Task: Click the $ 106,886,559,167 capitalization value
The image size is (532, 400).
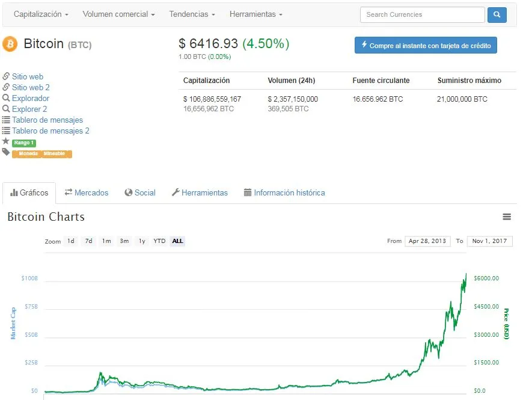Action: pyautogui.click(x=212, y=99)
